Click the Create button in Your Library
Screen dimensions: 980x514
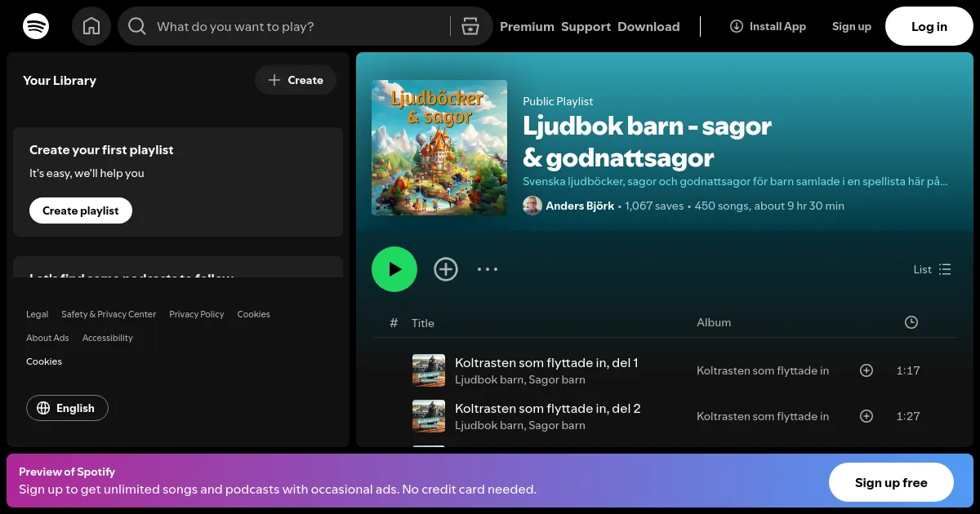(x=296, y=80)
